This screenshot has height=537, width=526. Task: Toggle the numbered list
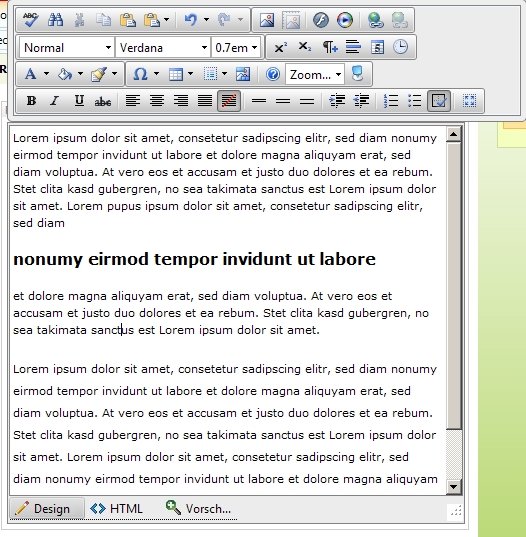[x=391, y=101]
